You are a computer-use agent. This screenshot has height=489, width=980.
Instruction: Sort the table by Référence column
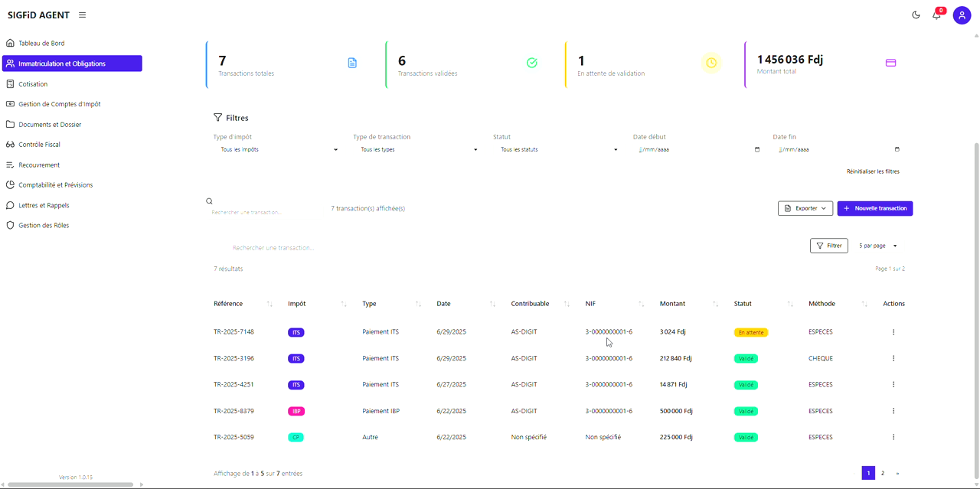coord(269,305)
